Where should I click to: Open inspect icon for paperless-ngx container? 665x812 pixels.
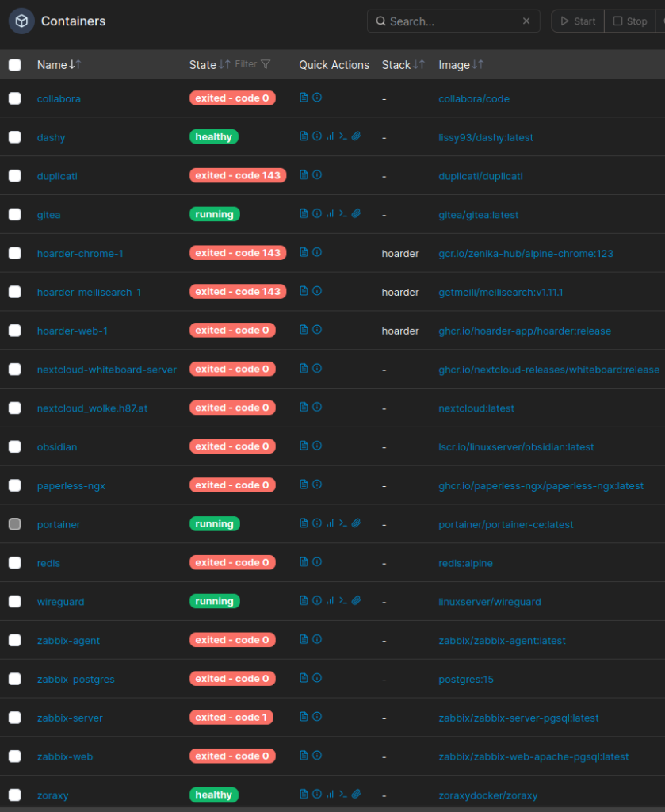(317, 485)
